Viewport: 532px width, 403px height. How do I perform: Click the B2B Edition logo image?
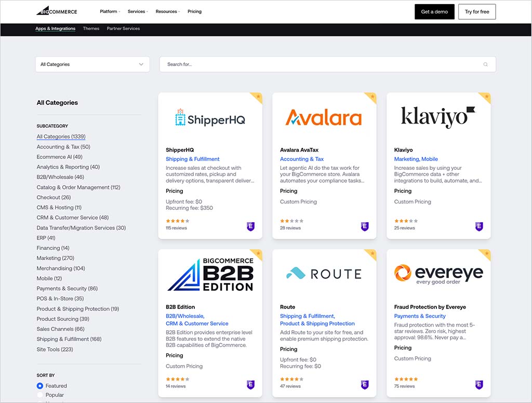(x=210, y=274)
